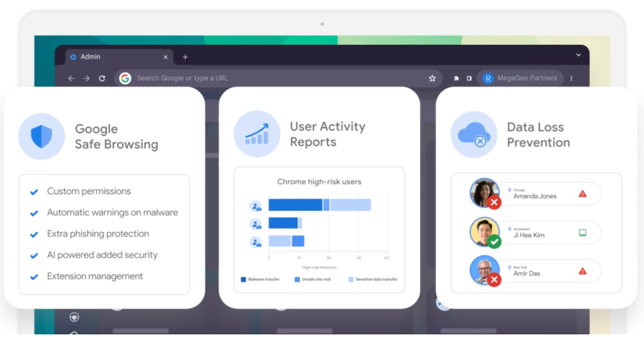
Task: Click the browser forward arrow
Action: 86,78
